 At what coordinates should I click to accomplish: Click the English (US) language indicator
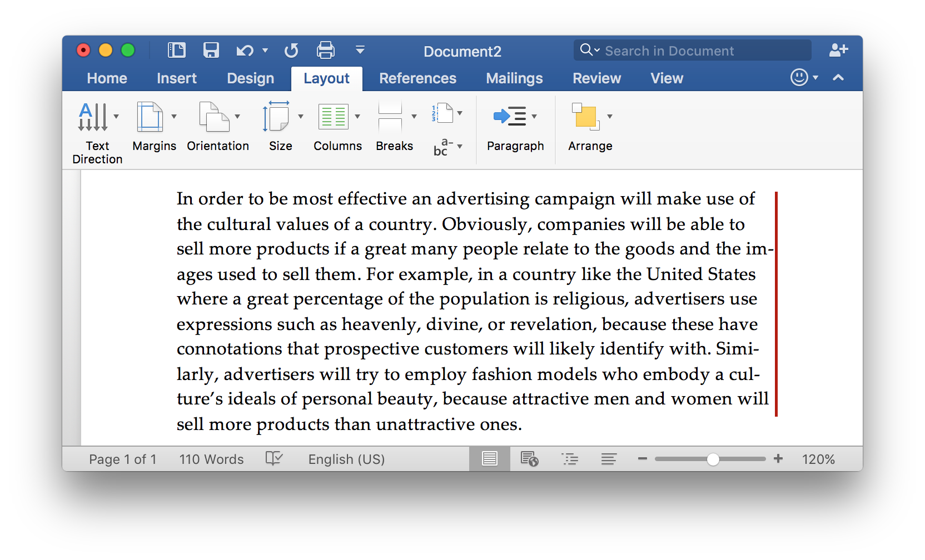(x=346, y=459)
